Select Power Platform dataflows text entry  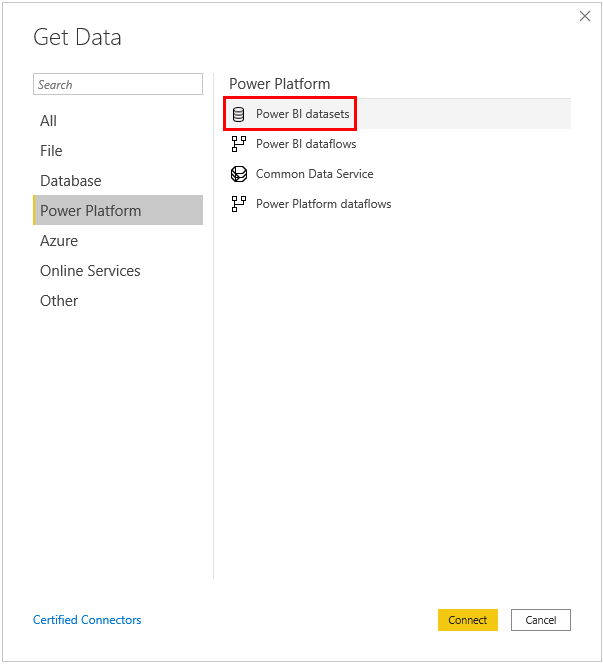click(x=323, y=204)
